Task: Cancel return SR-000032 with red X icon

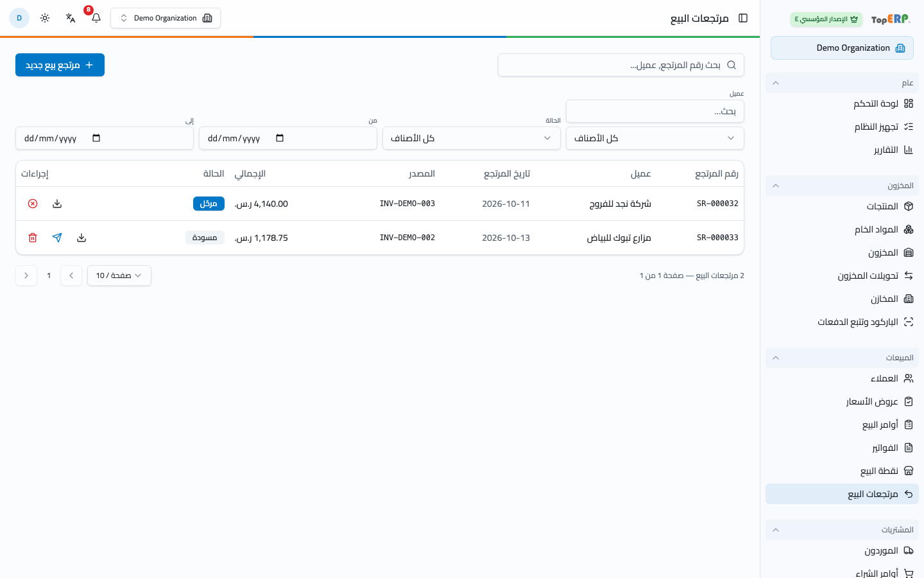Action: click(x=33, y=204)
